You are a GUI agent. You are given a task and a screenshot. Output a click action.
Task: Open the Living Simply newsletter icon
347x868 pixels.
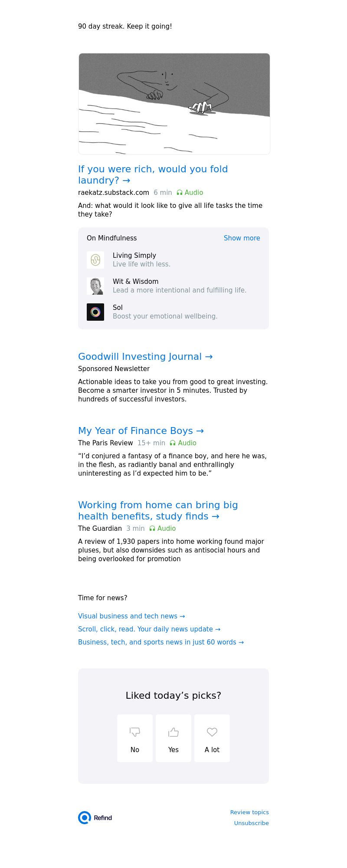[x=95, y=260]
